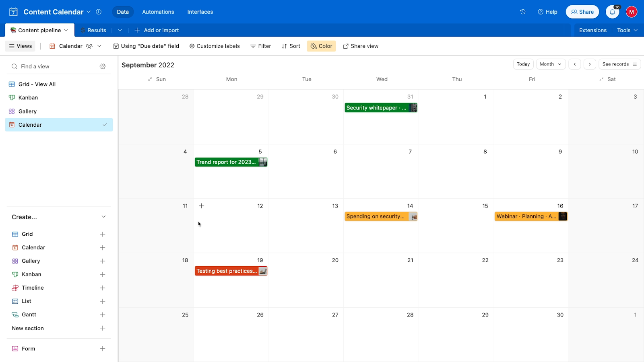This screenshot has width=644, height=362.
Task: Collapse the Saturday weekend column
Action: [x=601, y=79]
